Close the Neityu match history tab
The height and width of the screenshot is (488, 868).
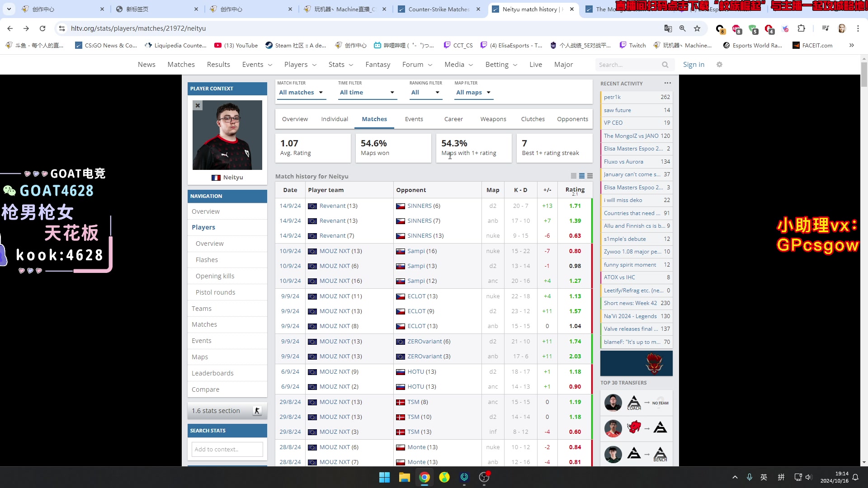(x=572, y=9)
